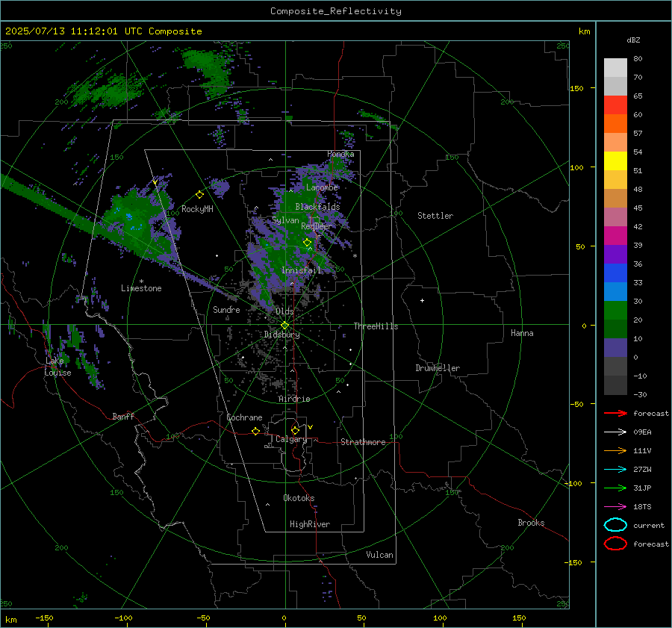Select the pink swatch under 45 dBZ
Image resolution: width=672 pixels, height=628 pixels.
tap(615, 217)
